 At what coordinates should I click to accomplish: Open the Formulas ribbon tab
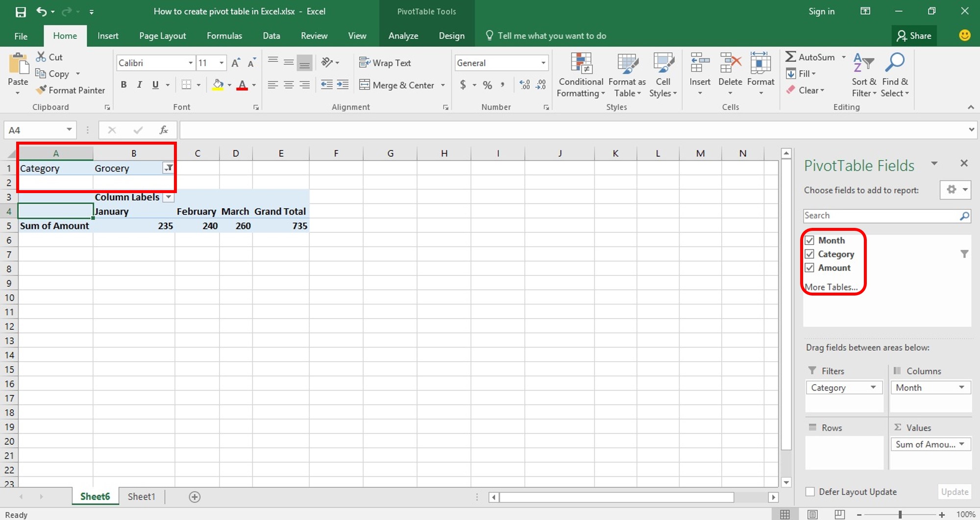point(224,35)
